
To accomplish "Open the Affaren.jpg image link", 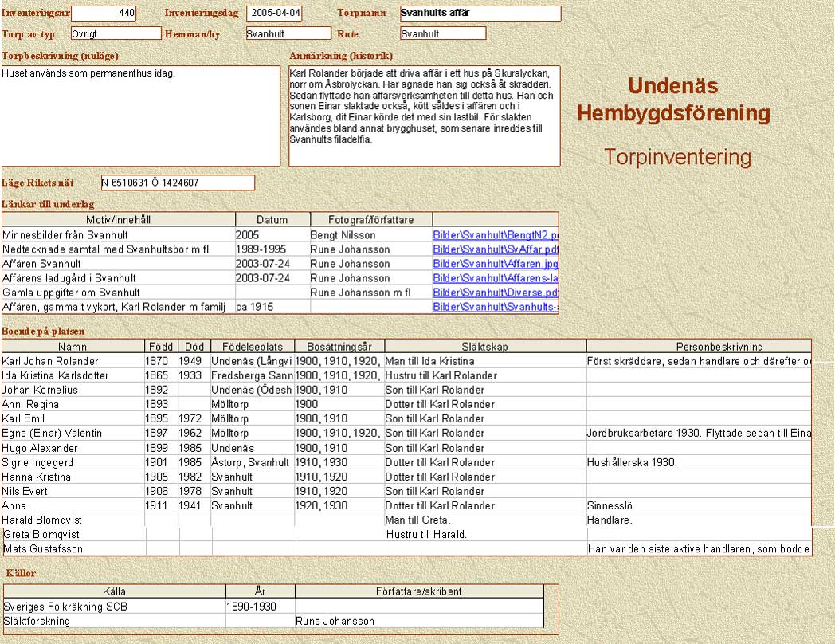I will coord(496,264).
